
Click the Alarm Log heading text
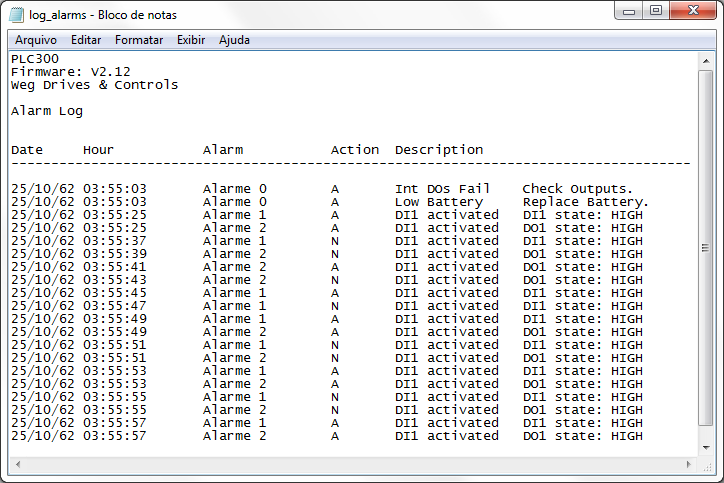tap(47, 111)
